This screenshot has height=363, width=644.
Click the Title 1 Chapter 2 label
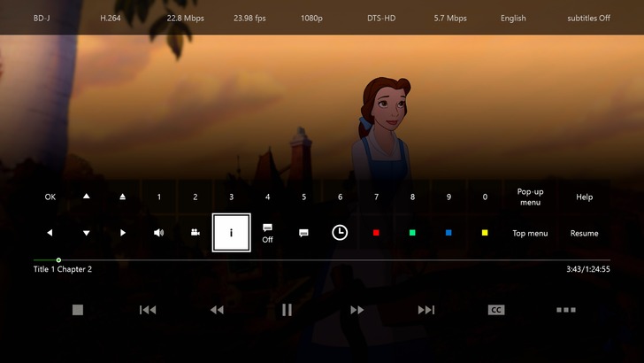tap(63, 269)
